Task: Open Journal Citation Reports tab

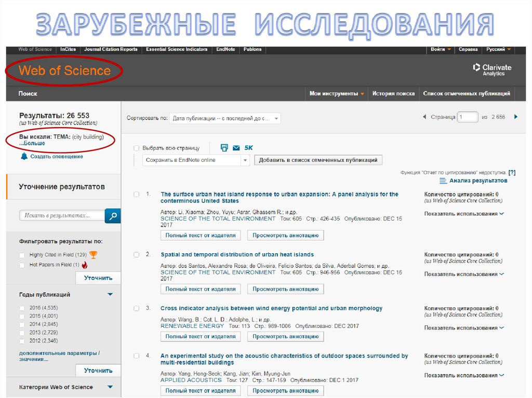Action: [x=111, y=49]
